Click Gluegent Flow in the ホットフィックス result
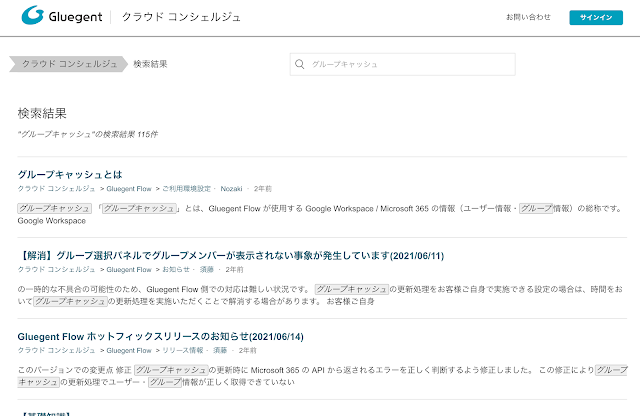 129,350
